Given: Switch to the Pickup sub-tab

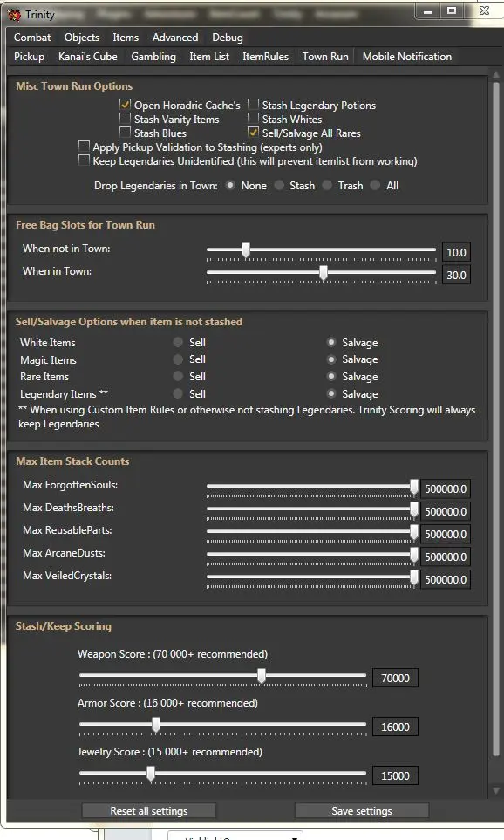Looking at the screenshot, I should point(29,56).
